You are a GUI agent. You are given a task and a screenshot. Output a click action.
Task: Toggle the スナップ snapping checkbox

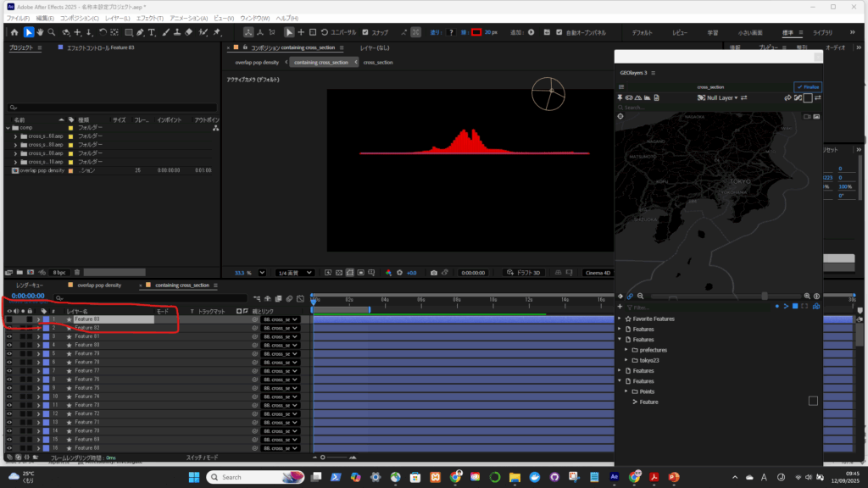pos(364,32)
